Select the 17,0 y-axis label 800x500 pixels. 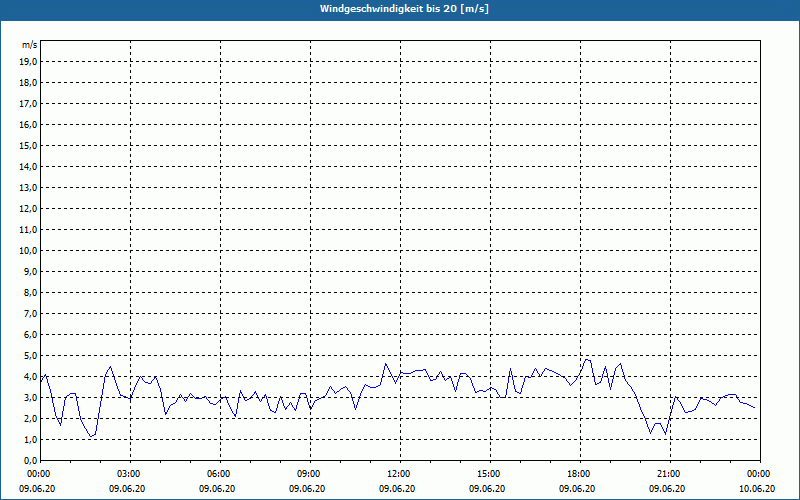pyautogui.click(x=28, y=104)
